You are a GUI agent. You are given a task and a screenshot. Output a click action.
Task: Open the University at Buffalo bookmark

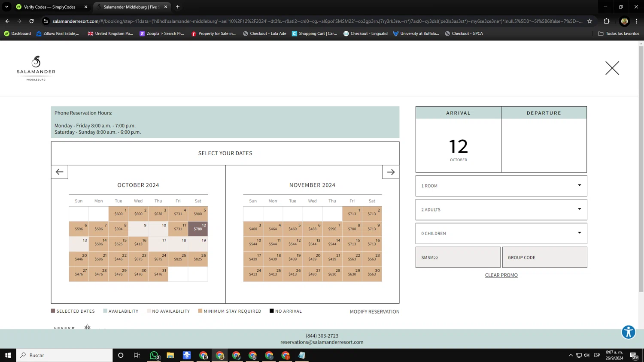416,33
